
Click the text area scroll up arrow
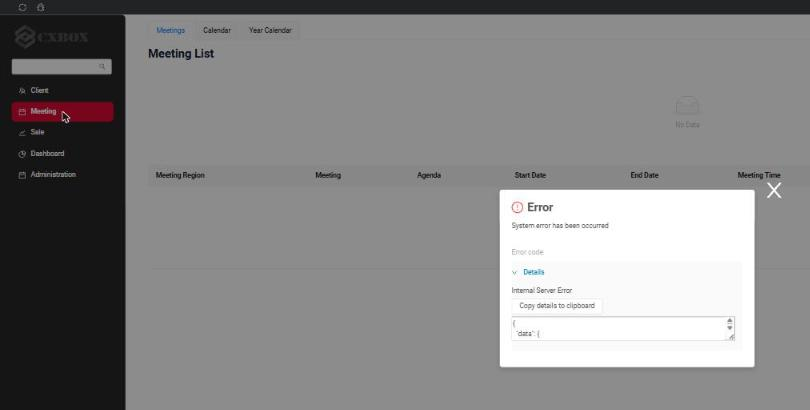729,321
